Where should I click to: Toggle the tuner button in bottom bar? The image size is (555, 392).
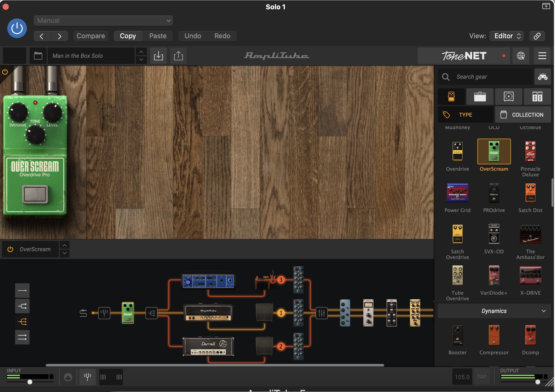tap(88, 377)
